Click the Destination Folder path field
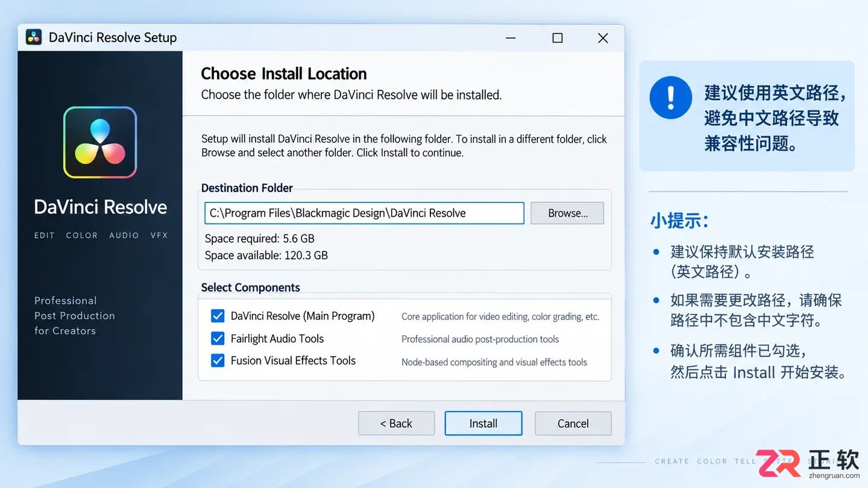Viewport: 868px width, 488px height. click(364, 213)
